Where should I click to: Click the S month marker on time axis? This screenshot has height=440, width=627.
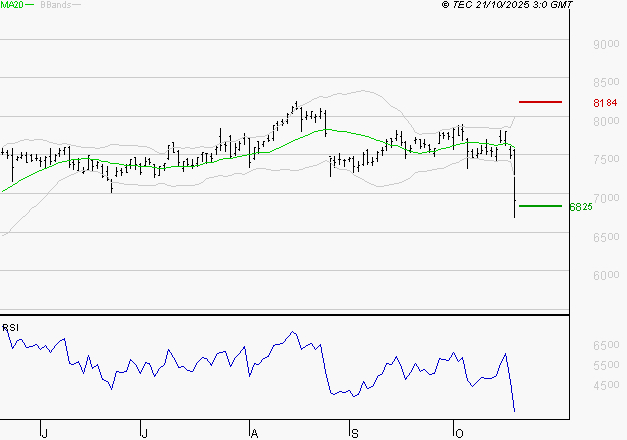point(354,433)
